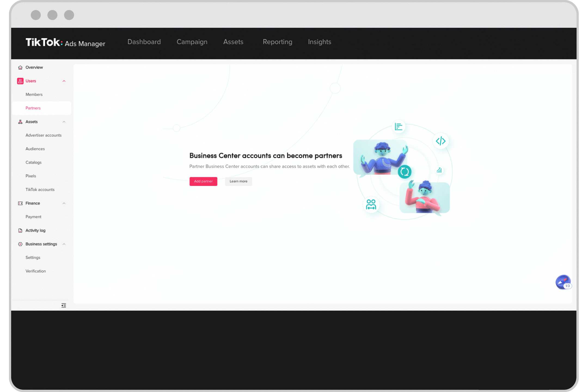Click the rocket/help widget icon
Image resolution: width=588 pixels, height=392 pixels.
click(x=563, y=282)
